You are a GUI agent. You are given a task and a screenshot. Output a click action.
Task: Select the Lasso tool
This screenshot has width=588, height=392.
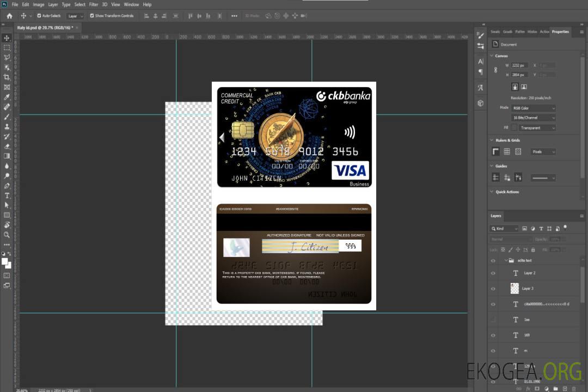pos(7,57)
